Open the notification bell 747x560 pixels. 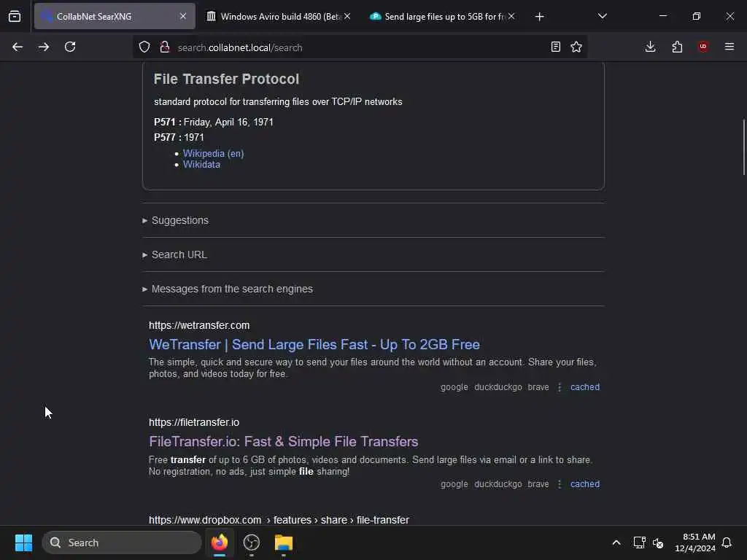click(727, 542)
